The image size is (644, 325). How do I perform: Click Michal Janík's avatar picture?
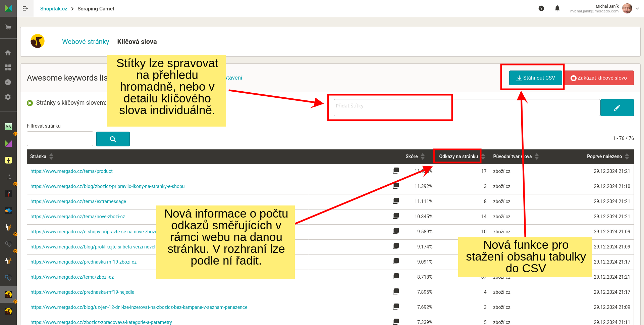click(627, 8)
